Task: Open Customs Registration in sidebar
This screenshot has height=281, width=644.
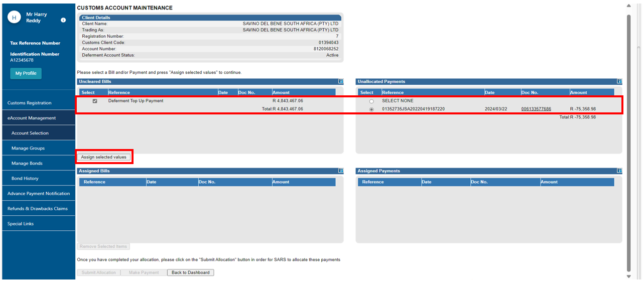Action: click(29, 103)
